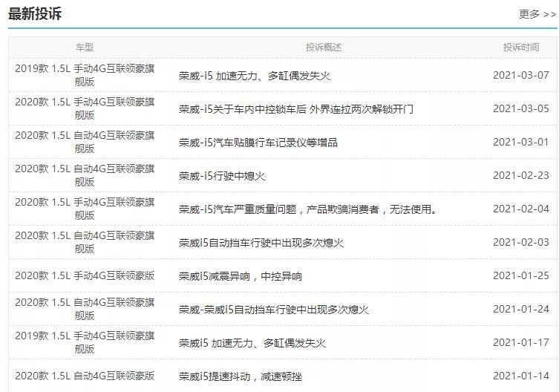Click car model in the 2021-02-03 row
559x392 pixels.
point(85,242)
